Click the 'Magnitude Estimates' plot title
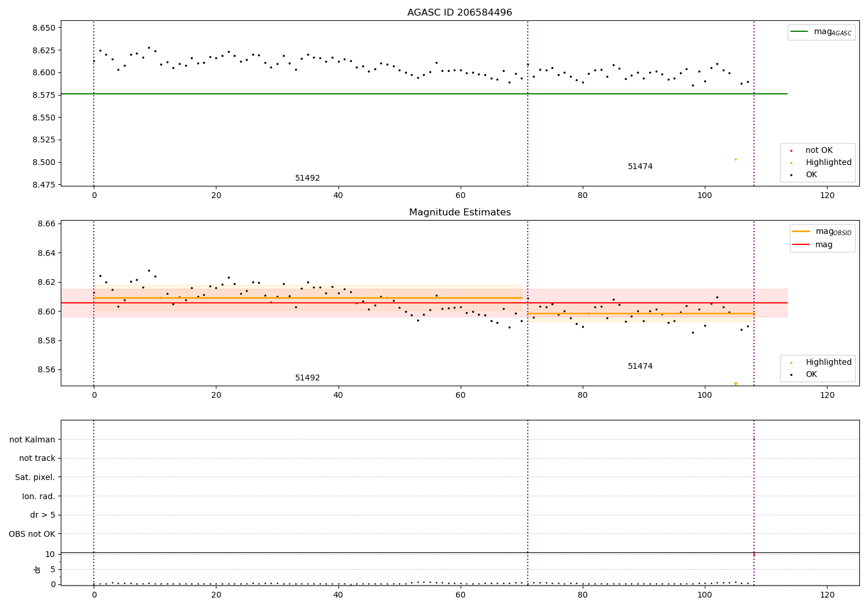868x608 pixels. pos(459,213)
